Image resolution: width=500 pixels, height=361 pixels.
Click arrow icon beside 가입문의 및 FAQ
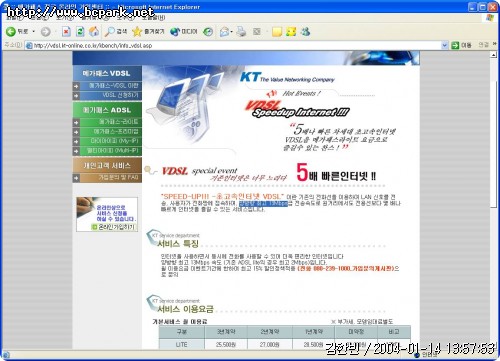click(x=76, y=178)
